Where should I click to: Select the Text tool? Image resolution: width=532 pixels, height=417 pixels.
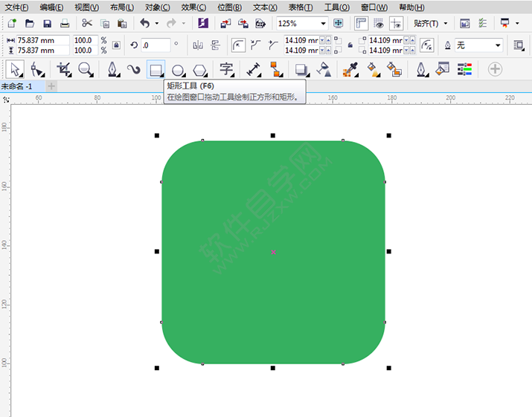[x=226, y=70]
